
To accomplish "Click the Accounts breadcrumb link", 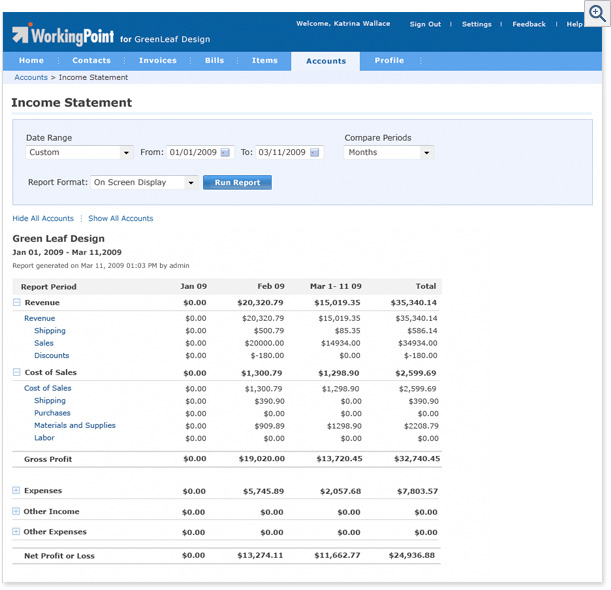I will coord(31,77).
